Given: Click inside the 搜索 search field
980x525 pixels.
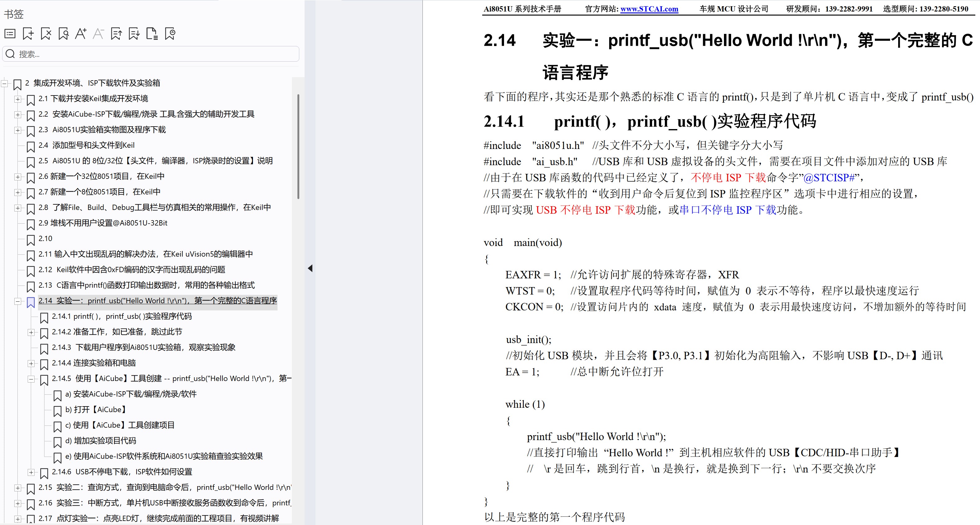Looking at the screenshot, I should tap(150, 53).
